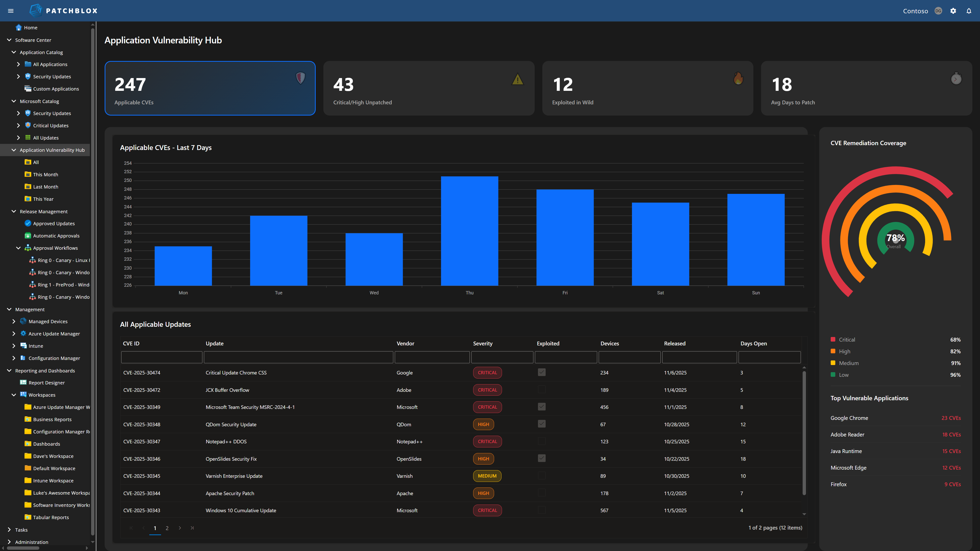Viewport: 980px width, 551px height.
Task: Open PatchBlox settings gear
Action: click(953, 11)
